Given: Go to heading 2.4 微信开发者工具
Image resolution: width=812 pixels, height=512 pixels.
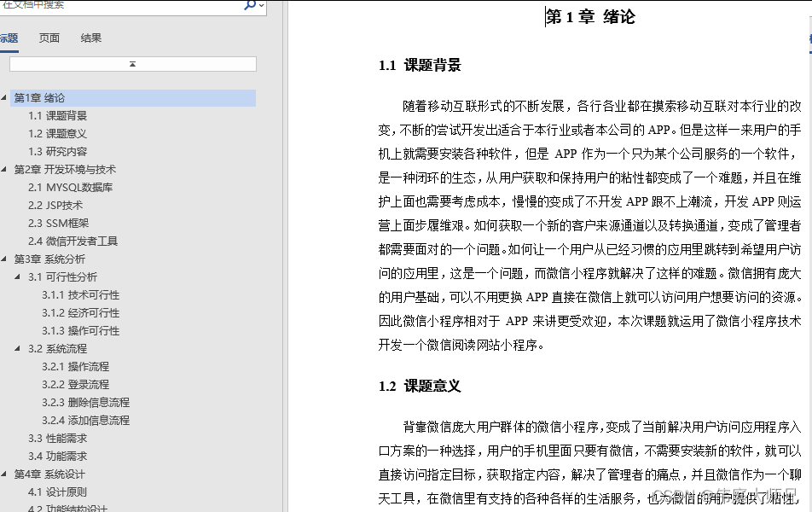Looking at the screenshot, I should (x=73, y=241).
